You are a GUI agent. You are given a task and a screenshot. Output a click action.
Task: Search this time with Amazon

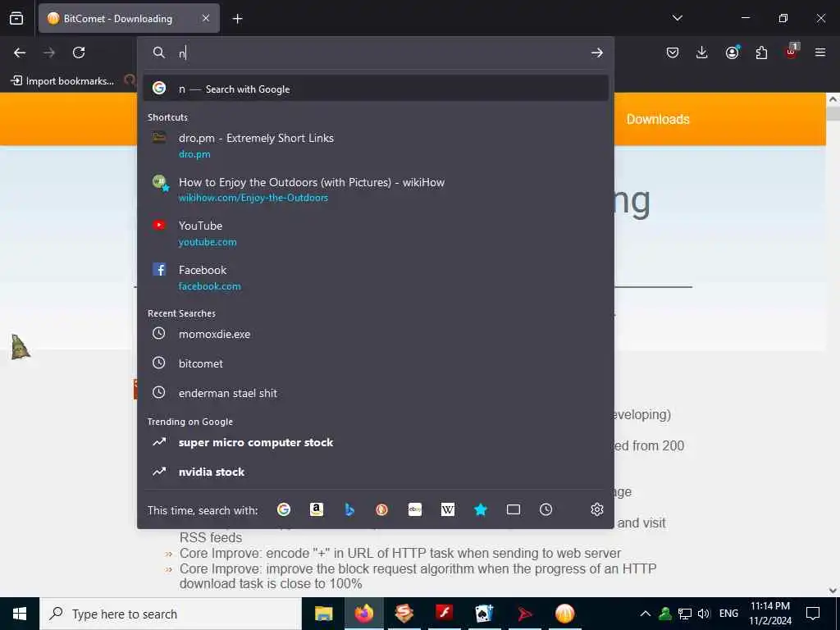pos(317,509)
